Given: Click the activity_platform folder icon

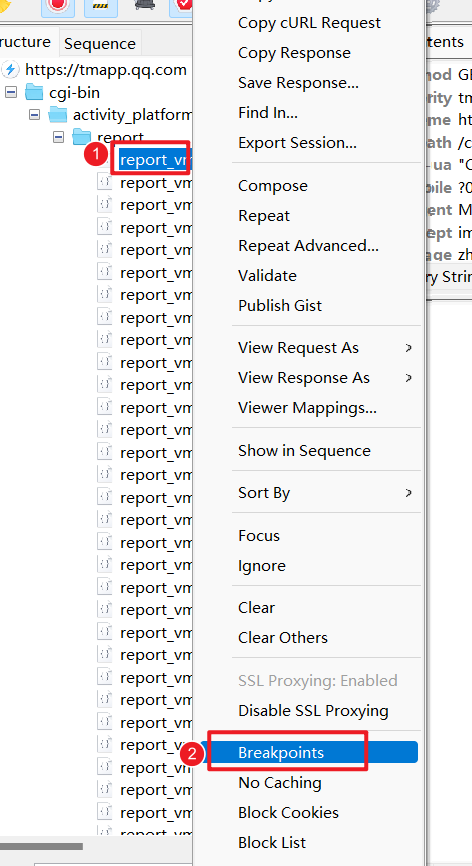Looking at the screenshot, I should coord(58,115).
